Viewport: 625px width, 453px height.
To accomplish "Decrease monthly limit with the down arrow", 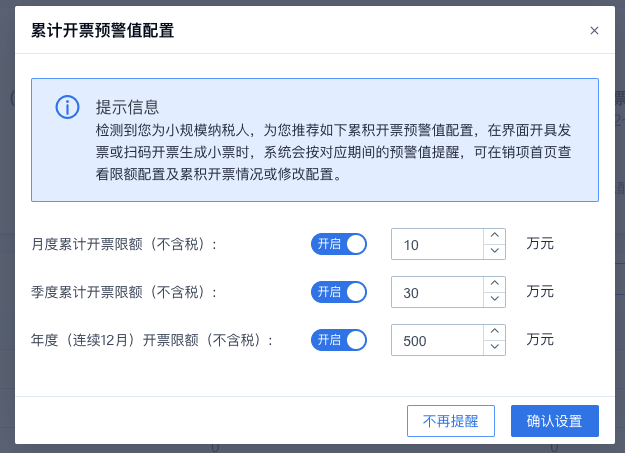I will 495,252.
